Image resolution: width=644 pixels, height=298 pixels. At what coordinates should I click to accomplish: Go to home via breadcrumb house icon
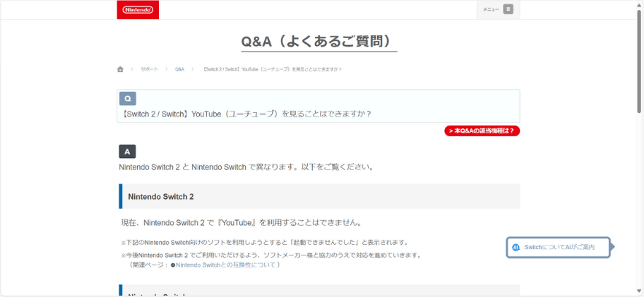(120, 69)
